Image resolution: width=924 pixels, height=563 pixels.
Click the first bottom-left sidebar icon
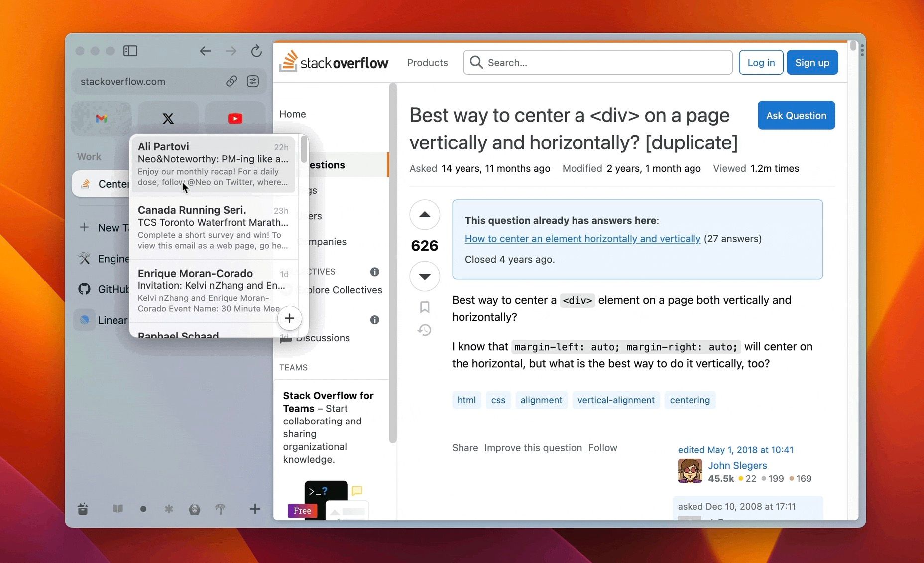83,509
